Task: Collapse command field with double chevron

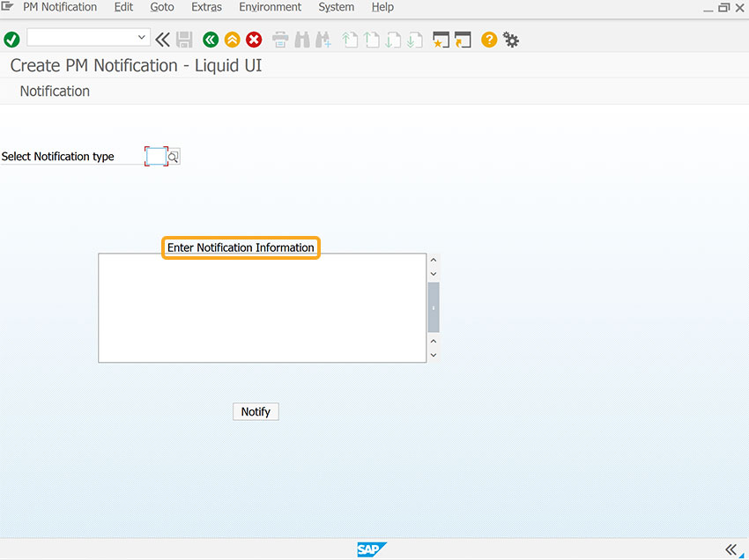Action: tap(162, 40)
